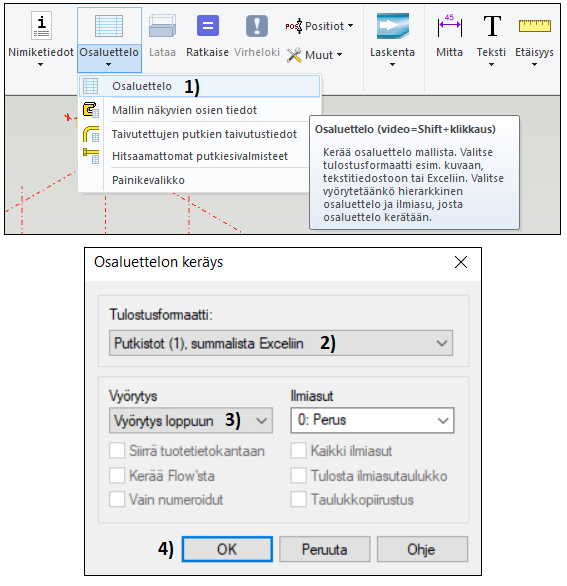Expand the Osaluettelo ribbon dropdown arrow
Screen dimensions: 567x586
click(108, 65)
